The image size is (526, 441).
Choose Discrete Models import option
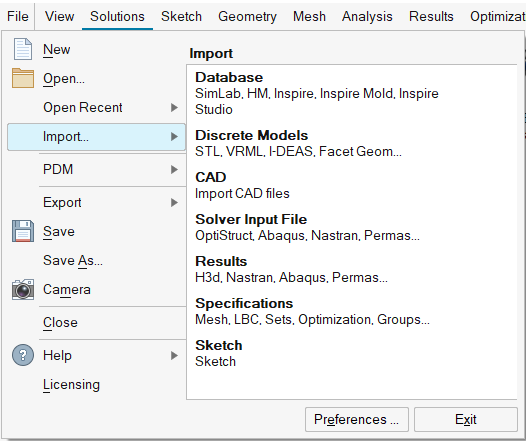pyautogui.click(x=298, y=143)
